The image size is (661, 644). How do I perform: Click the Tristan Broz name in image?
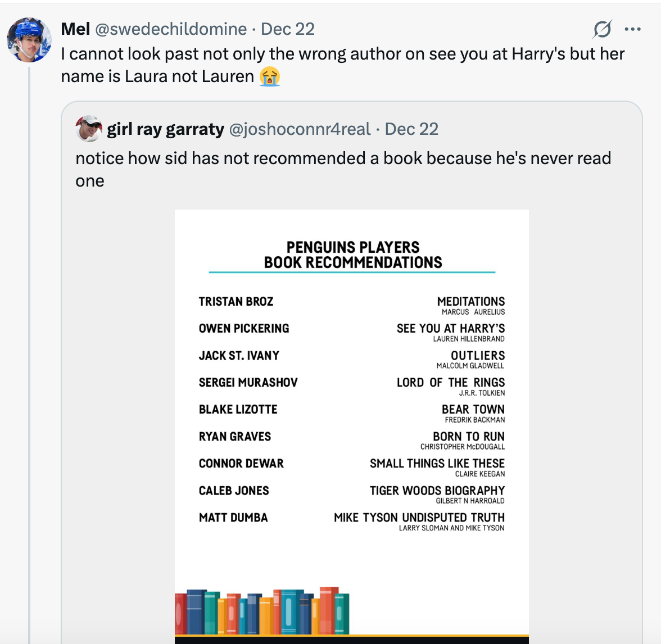(x=236, y=302)
